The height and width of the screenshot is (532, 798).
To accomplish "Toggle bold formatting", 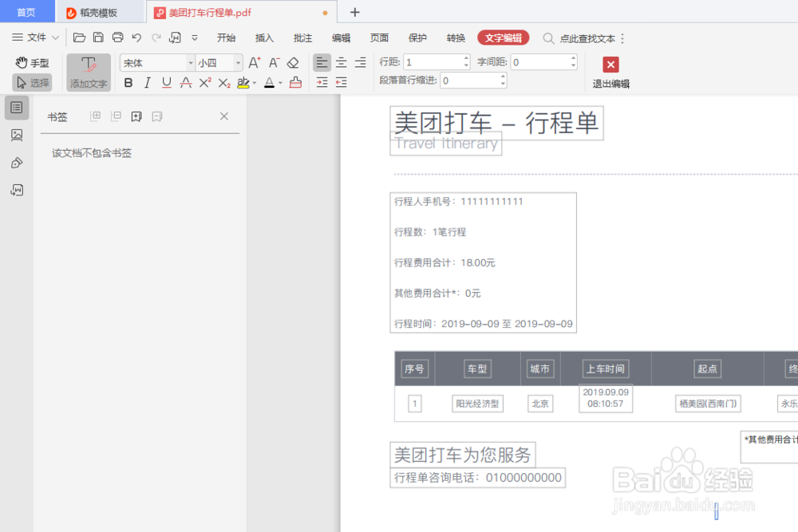I will (128, 82).
